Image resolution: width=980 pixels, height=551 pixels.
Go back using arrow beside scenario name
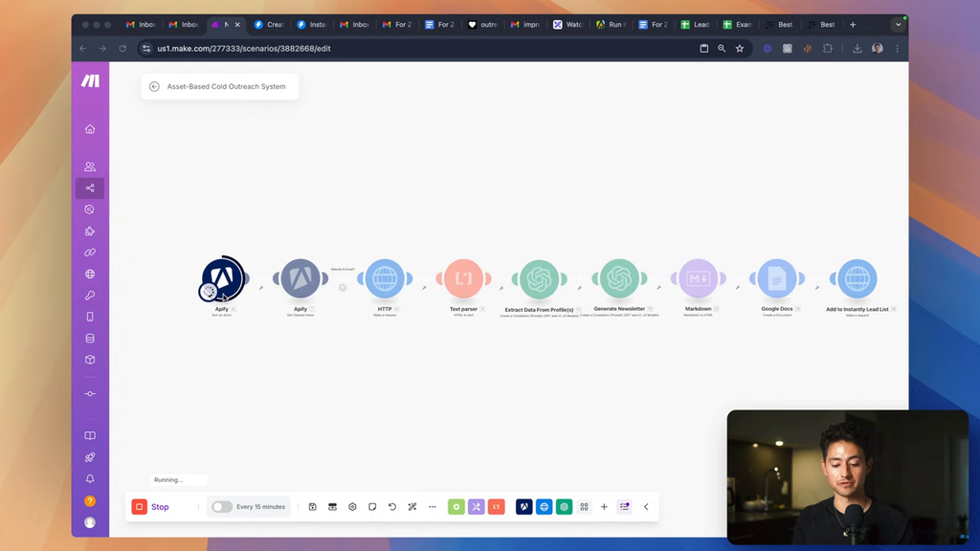[154, 87]
